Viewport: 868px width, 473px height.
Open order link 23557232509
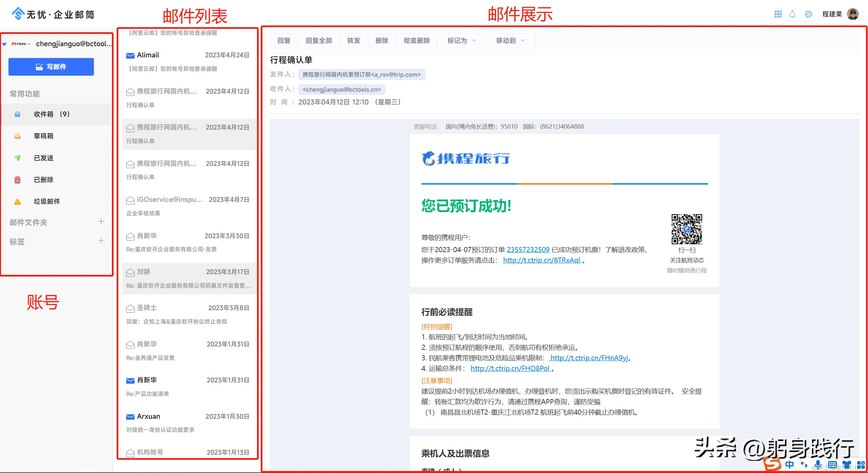coord(528,250)
